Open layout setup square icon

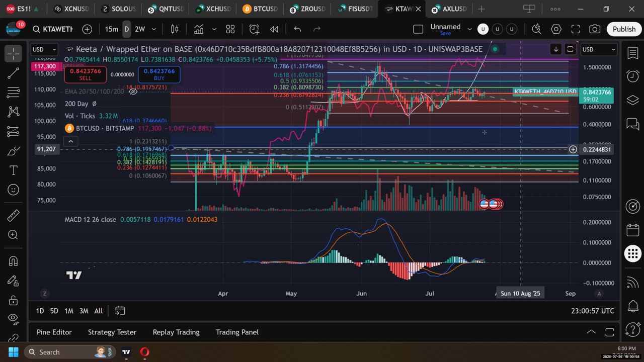[418, 29]
